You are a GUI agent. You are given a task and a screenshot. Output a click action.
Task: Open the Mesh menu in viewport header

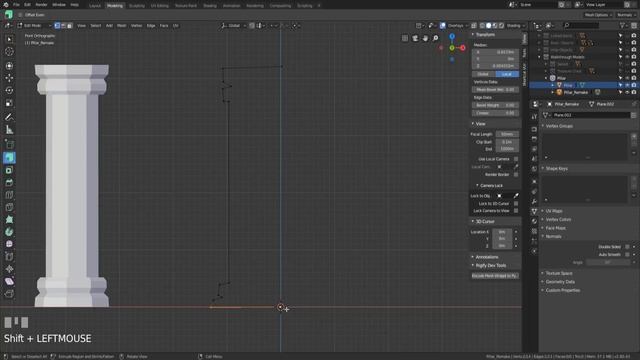(121, 25)
